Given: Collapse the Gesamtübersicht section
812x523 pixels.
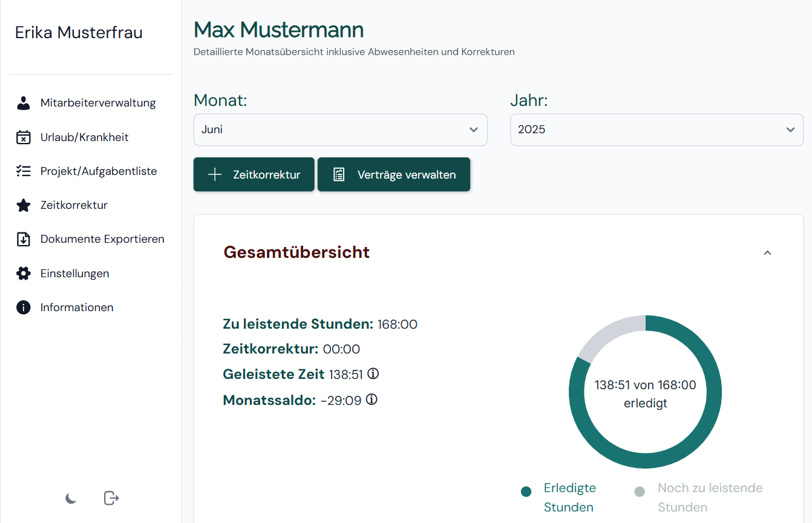Looking at the screenshot, I should tap(767, 253).
